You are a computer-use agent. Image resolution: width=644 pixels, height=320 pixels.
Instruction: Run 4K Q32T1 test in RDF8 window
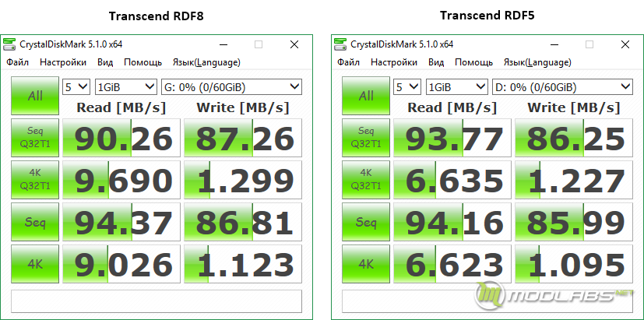[35, 180]
